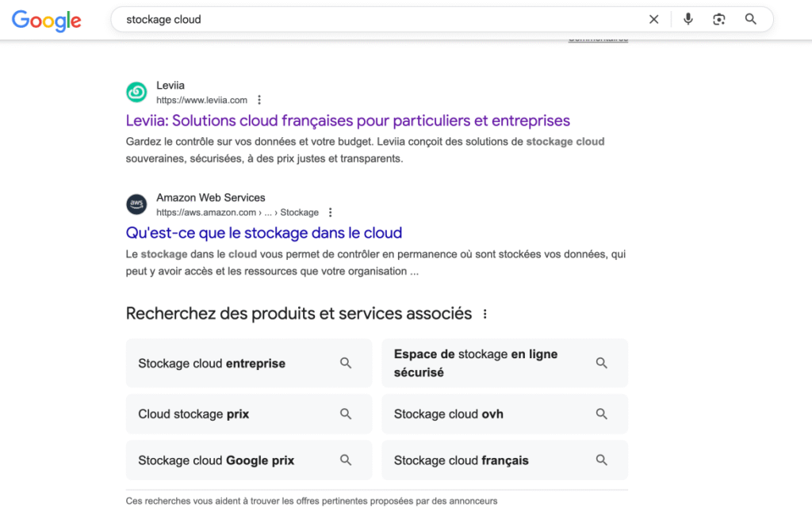Image resolution: width=812 pixels, height=519 pixels.
Task: Open the three-dot menu next to leviia.com
Action: click(259, 100)
